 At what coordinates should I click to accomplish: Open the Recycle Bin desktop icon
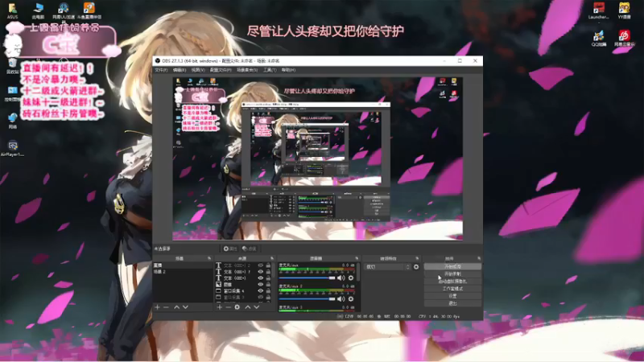click(x=12, y=67)
